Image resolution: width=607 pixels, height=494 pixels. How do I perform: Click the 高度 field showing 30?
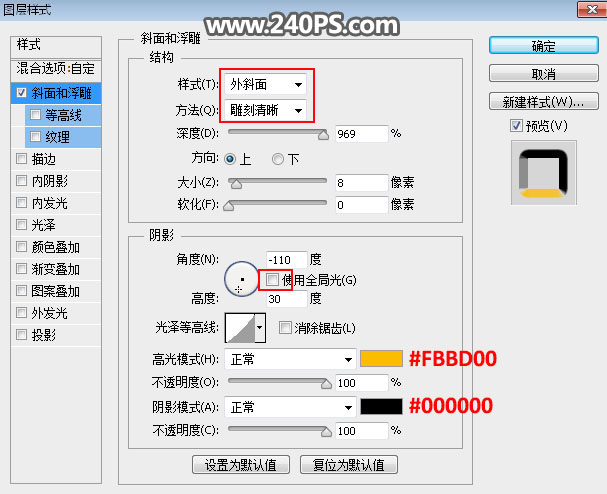pyautogui.click(x=286, y=299)
